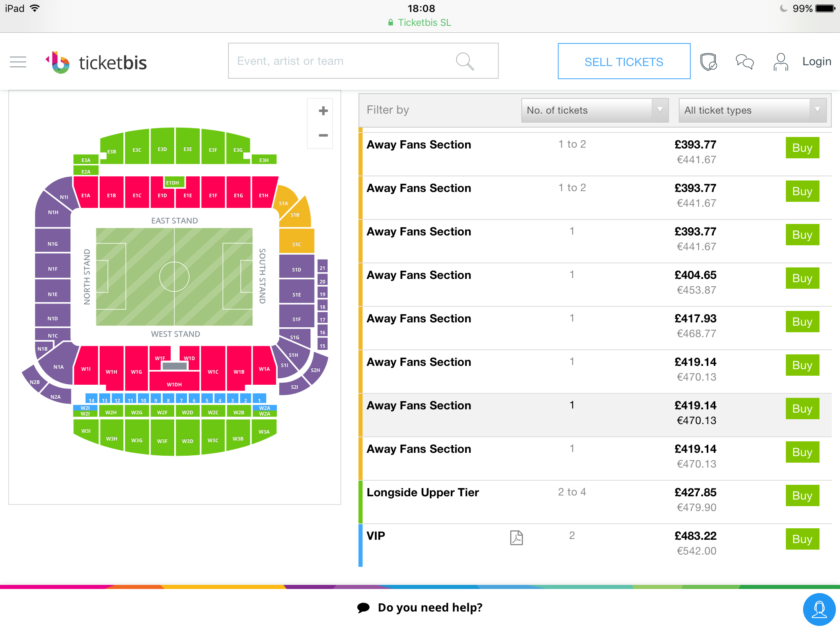The image size is (840, 630).
Task: Expand the No. of tickets dropdown
Action: pyautogui.click(x=595, y=110)
